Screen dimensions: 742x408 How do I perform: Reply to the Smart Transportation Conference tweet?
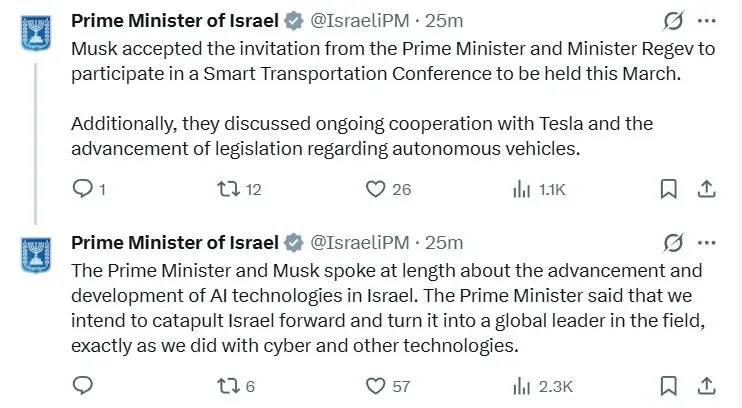point(83,188)
